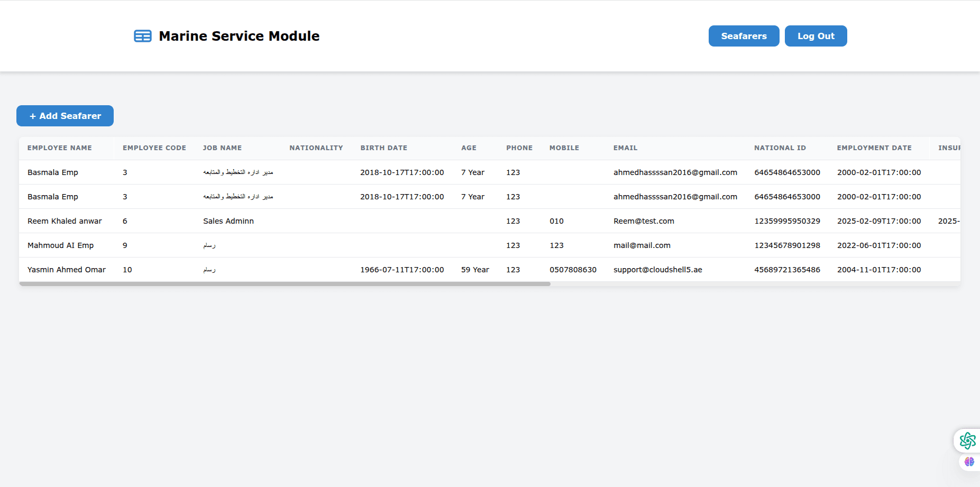Select the AGE column header

[x=469, y=148]
